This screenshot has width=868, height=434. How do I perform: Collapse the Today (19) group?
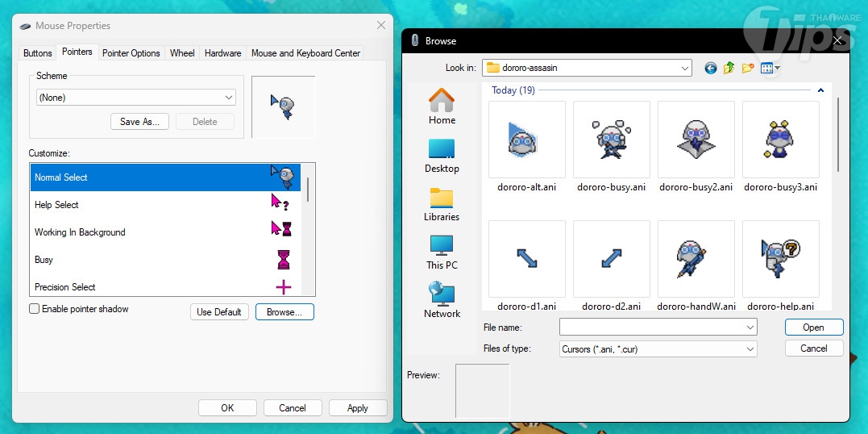pyautogui.click(x=820, y=90)
